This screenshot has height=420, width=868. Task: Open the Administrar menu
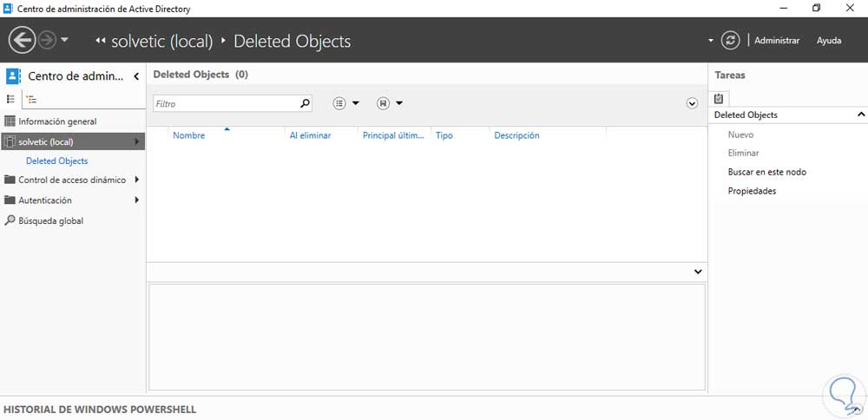[776, 41]
